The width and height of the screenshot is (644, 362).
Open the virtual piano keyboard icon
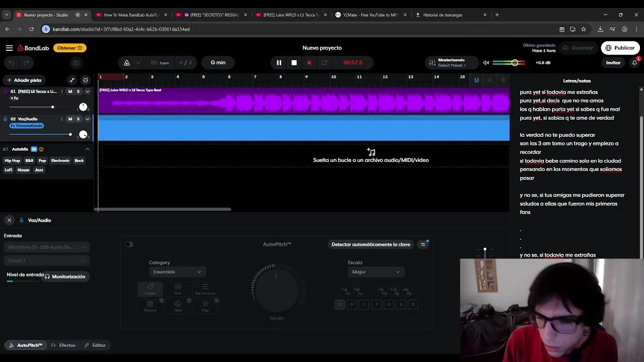76,63
